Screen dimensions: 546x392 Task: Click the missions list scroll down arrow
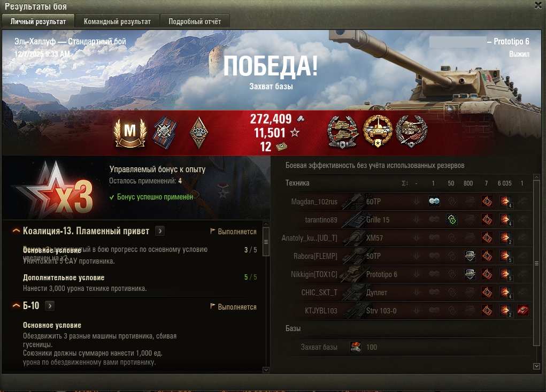coord(266,370)
